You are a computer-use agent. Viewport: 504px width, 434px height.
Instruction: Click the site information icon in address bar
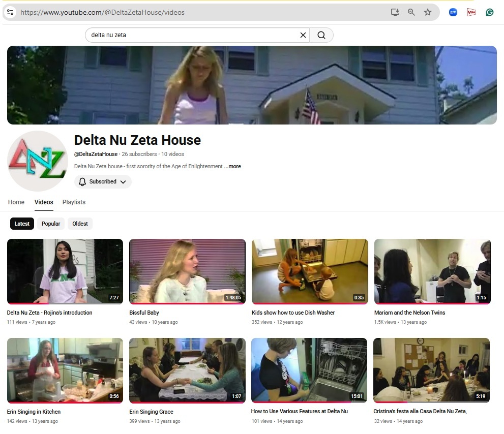click(x=10, y=12)
